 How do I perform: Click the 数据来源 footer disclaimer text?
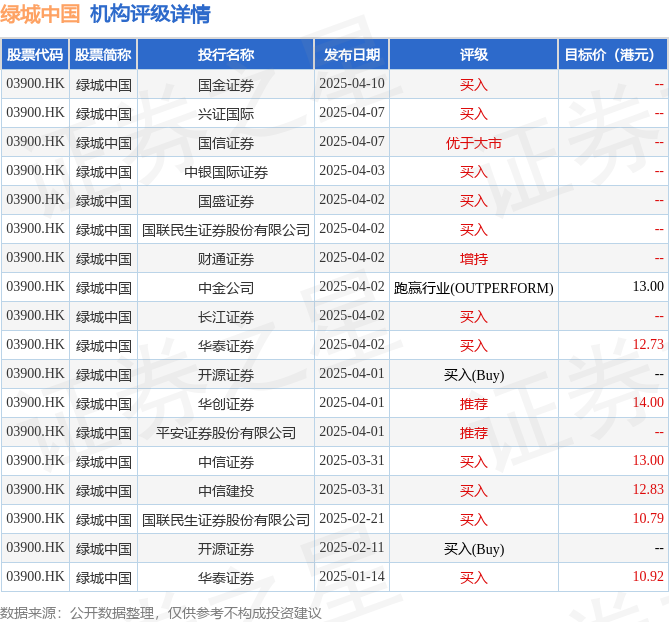pos(161,613)
